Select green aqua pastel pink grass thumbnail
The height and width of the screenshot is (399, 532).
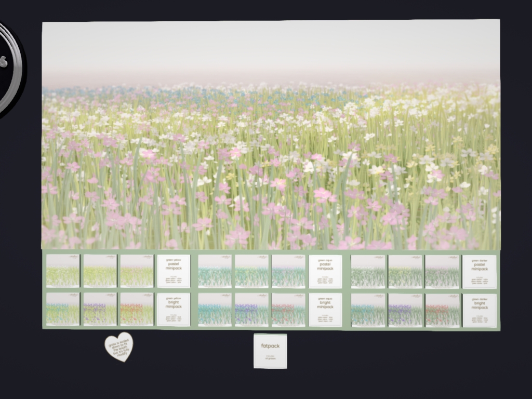288,271
